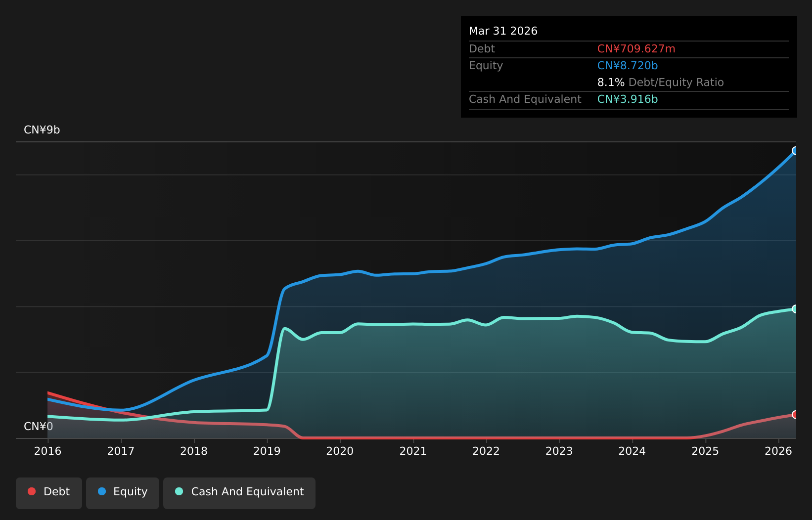Screen dimensions: 812x520
Task: Click the blue Equity legend dot
Action: (x=102, y=491)
